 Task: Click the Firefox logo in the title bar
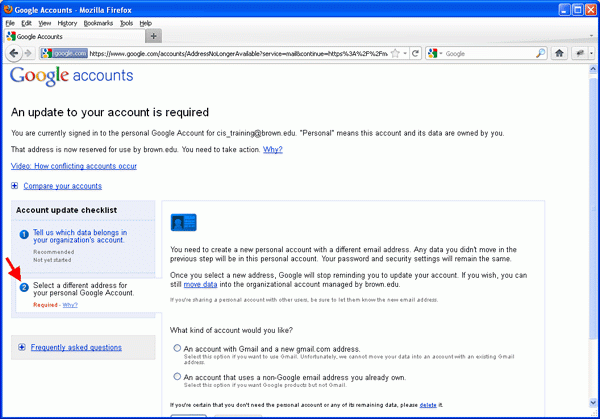tap(8, 9)
